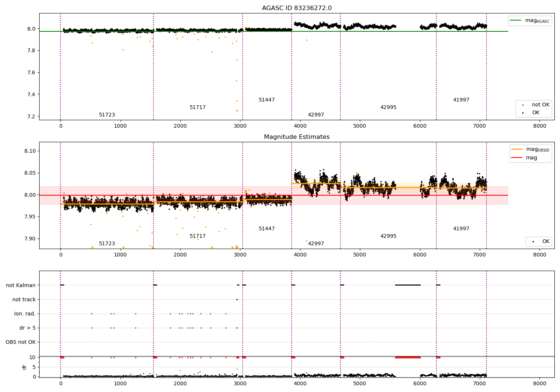The image size is (560, 392).
Task: Click the 'Magnitude Estimates' plot title
Action: [297, 137]
